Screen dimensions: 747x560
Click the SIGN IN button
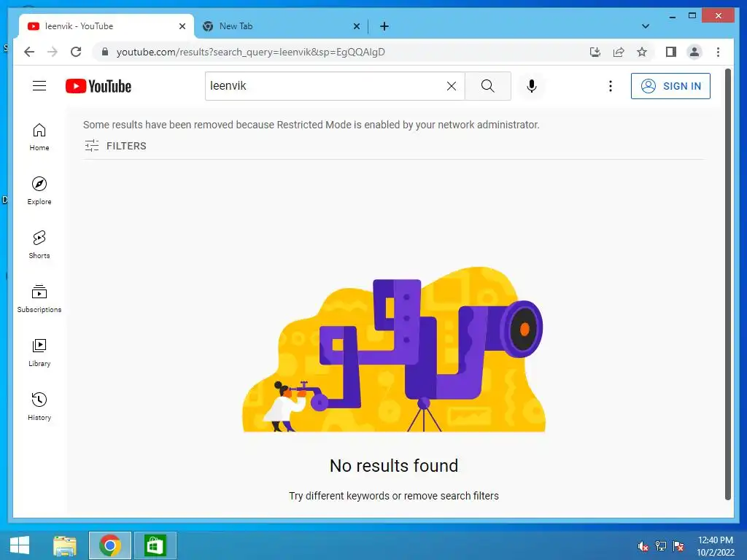(x=670, y=86)
